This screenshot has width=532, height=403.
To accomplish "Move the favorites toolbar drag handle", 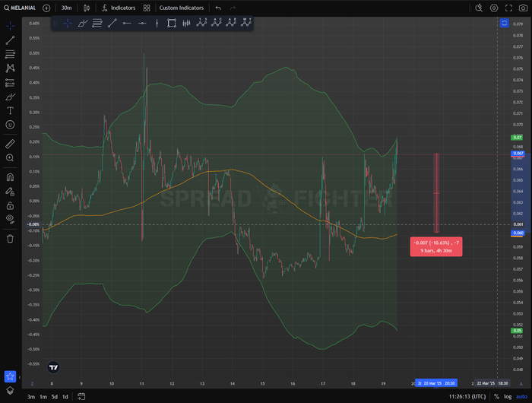I will point(55,23).
